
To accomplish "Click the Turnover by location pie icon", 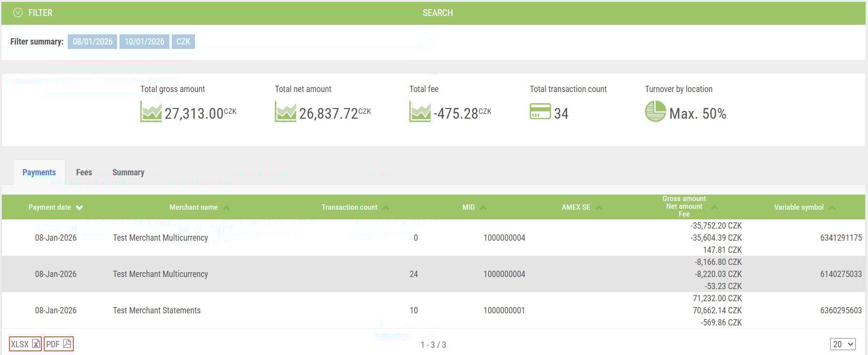I will (x=656, y=111).
